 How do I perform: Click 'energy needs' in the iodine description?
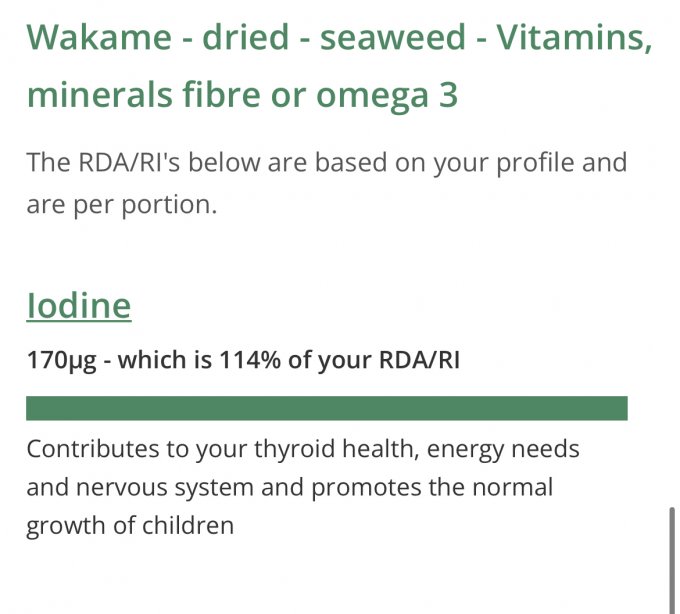pos(503,449)
